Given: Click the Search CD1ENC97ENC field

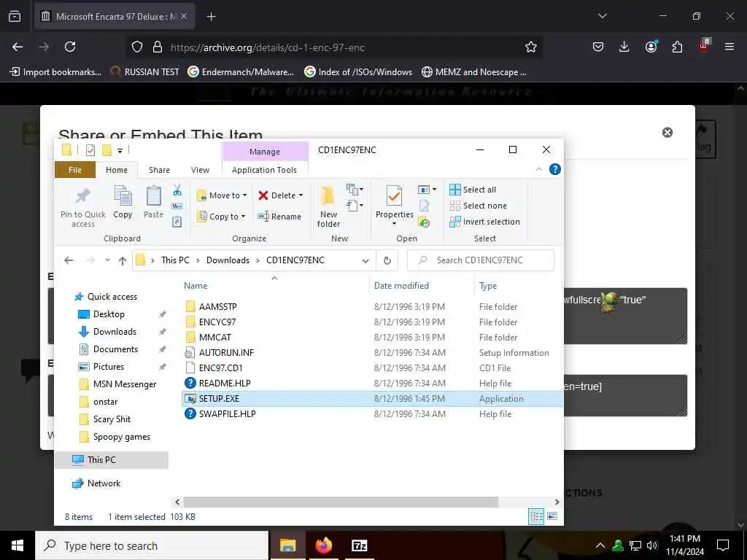Looking at the screenshot, I should pyautogui.click(x=481, y=260).
